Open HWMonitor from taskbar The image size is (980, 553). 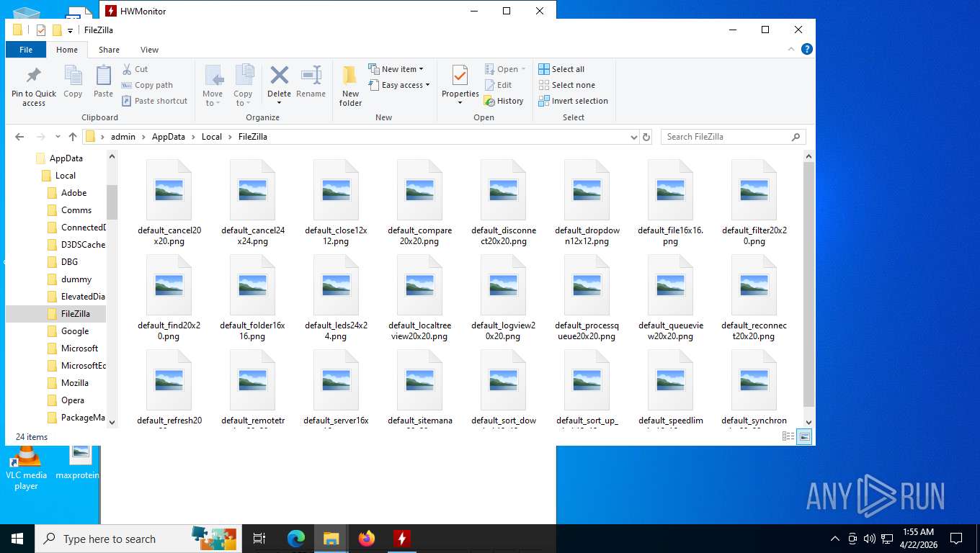click(x=402, y=539)
